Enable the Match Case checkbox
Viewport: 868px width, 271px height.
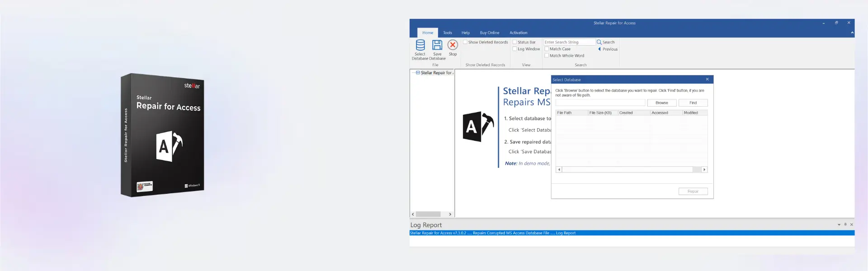coord(547,49)
